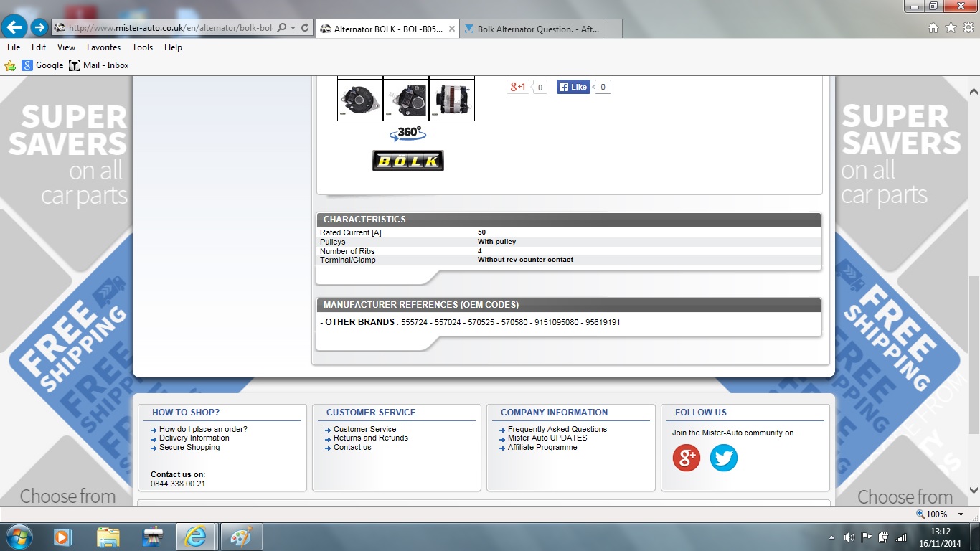Click the Internet Explorer taskbar icon

click(x=195, y=537)
